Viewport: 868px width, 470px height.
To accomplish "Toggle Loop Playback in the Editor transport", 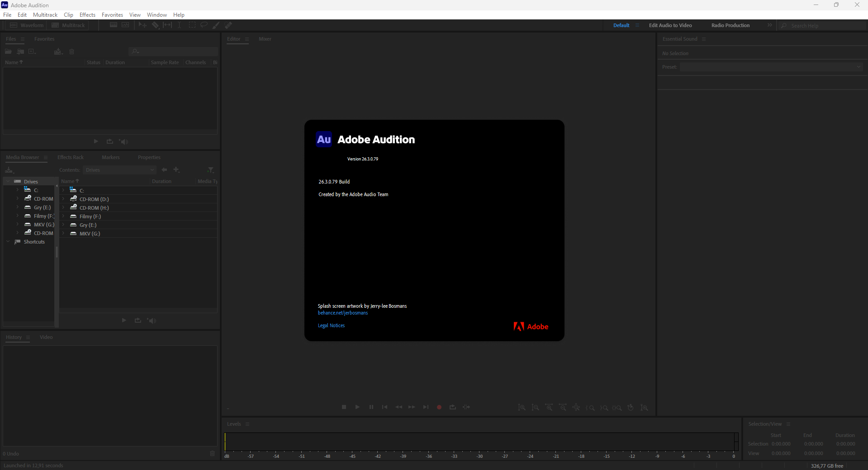I will click(x=453, y=407).
